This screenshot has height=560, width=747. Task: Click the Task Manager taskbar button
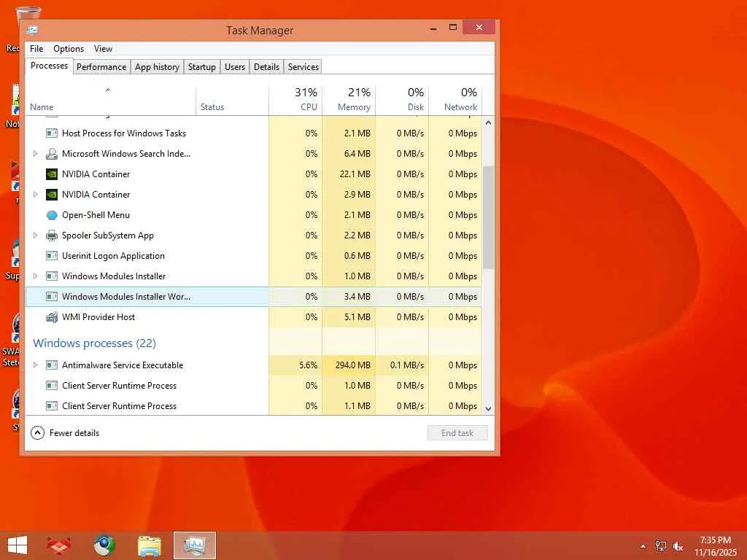click(194, 545)
